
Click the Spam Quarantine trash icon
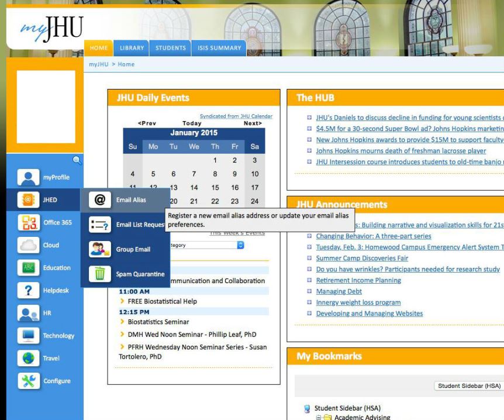100,274
